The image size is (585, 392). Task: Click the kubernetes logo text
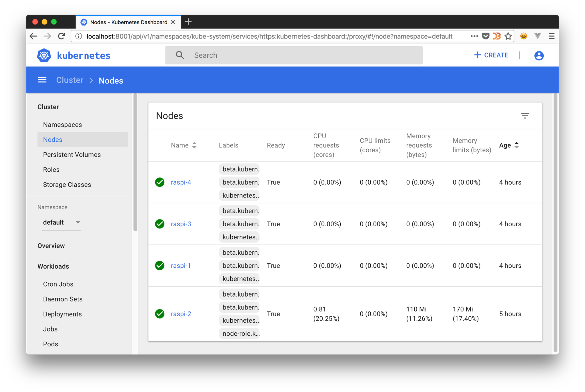point(84,55)
